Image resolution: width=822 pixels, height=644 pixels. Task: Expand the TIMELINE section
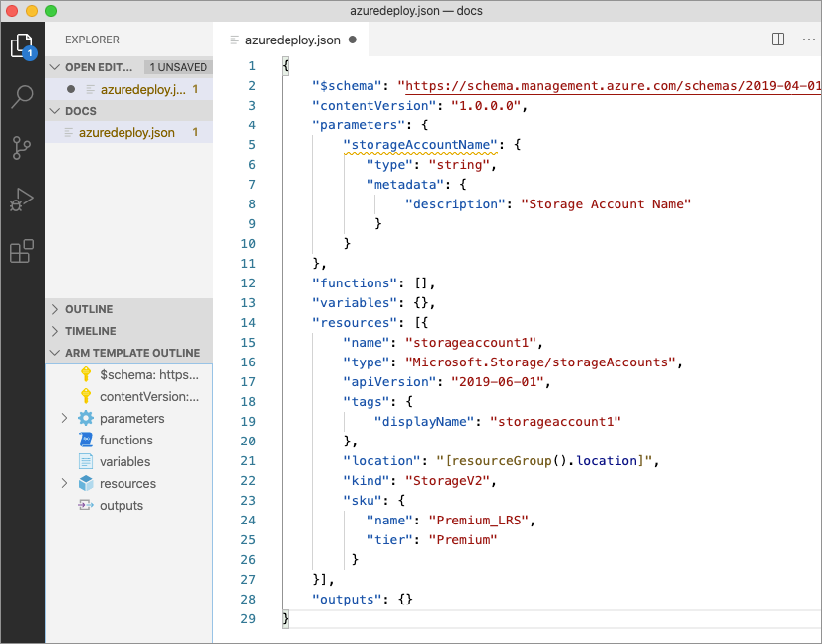[90, 331]
